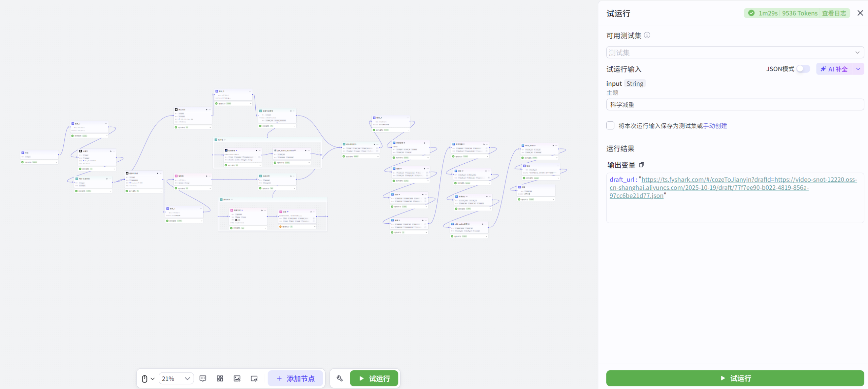The width and height of the screenshot is (868, 389).
Task: Expand the AI 补全 options arrow
Action: coord(858,69)
